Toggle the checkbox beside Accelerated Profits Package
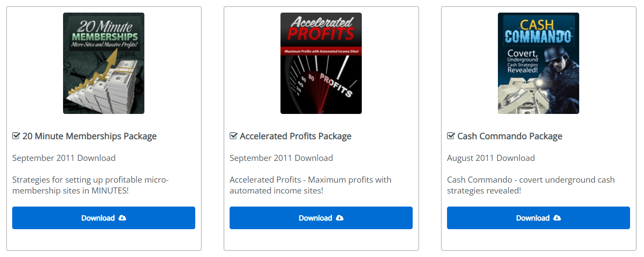This screenshot has width=644, height=257. [234, 136]
